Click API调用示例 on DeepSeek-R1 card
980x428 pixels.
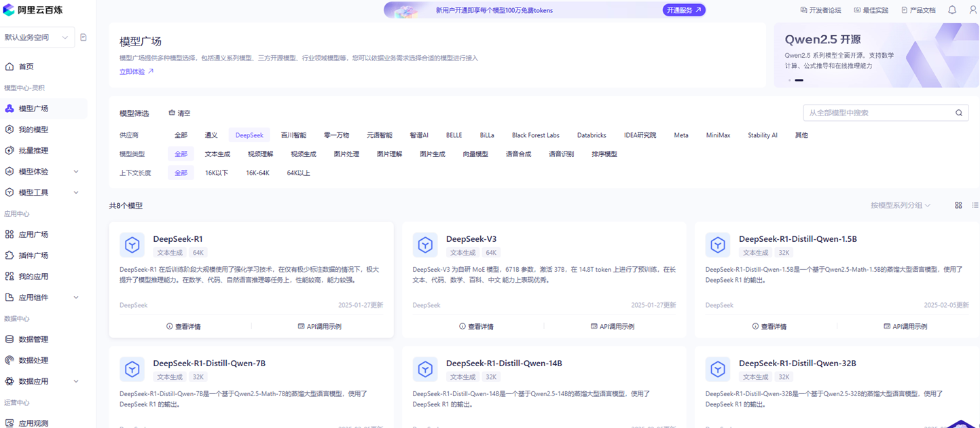[x=319, y=327]
